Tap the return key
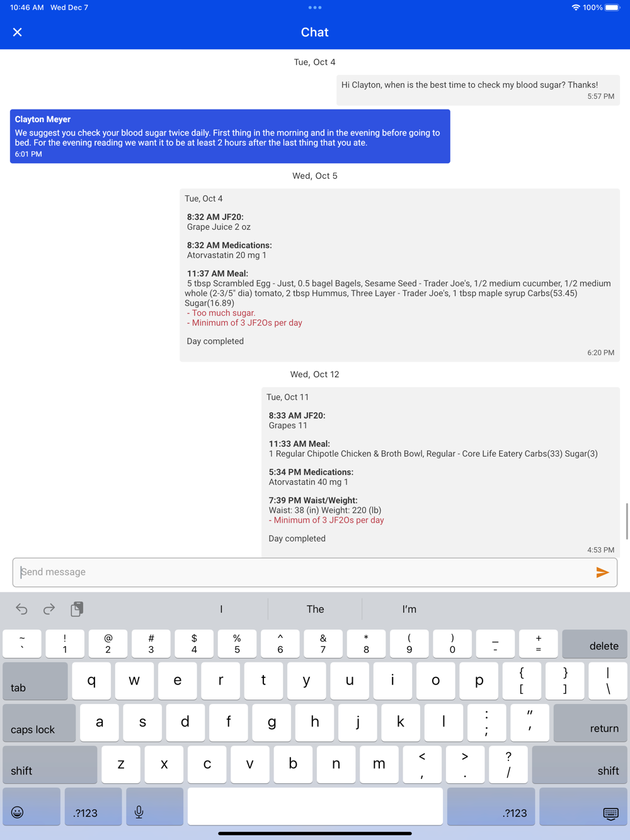The height and width of the screenshot is (840, 630). pos(590,722)
